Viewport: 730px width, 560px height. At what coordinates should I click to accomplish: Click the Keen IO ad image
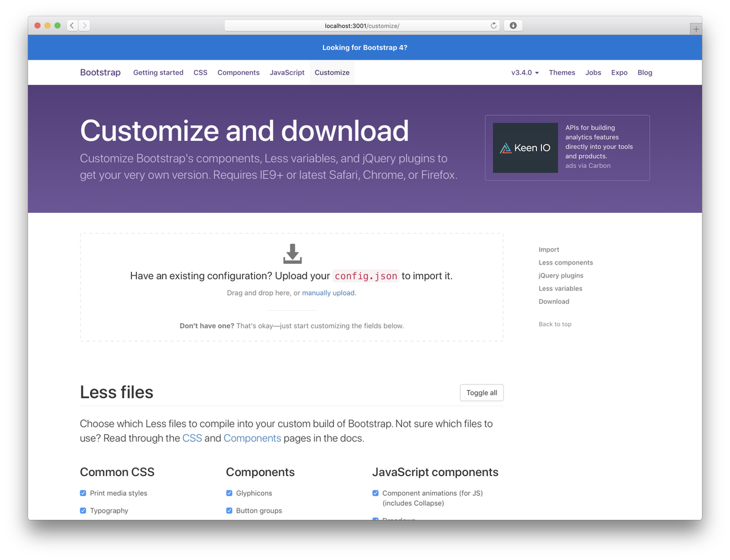[x=525, y=148]
